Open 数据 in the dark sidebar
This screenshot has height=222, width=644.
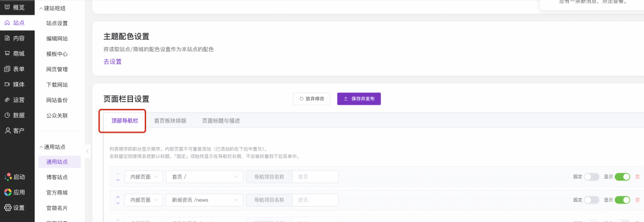click(15, 115)
